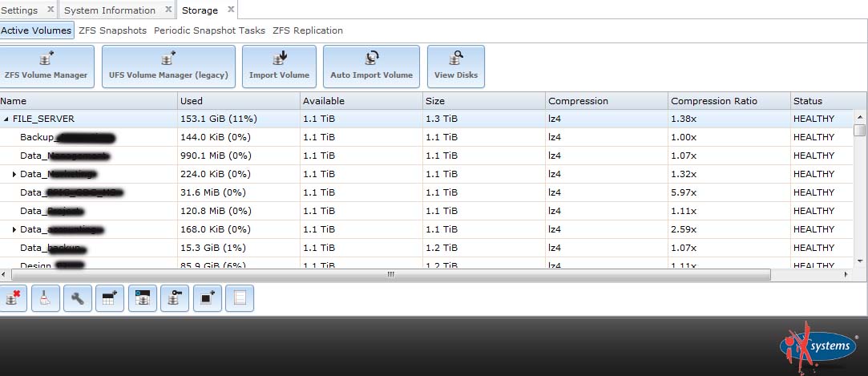Viewport: 868px width, 376px height.
Task: Click the "15.3 GiB (1%)" cell
Action: point(213,248)
